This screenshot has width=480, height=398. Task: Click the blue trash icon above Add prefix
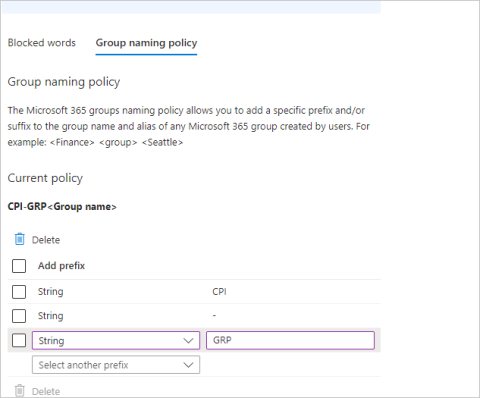20,239
